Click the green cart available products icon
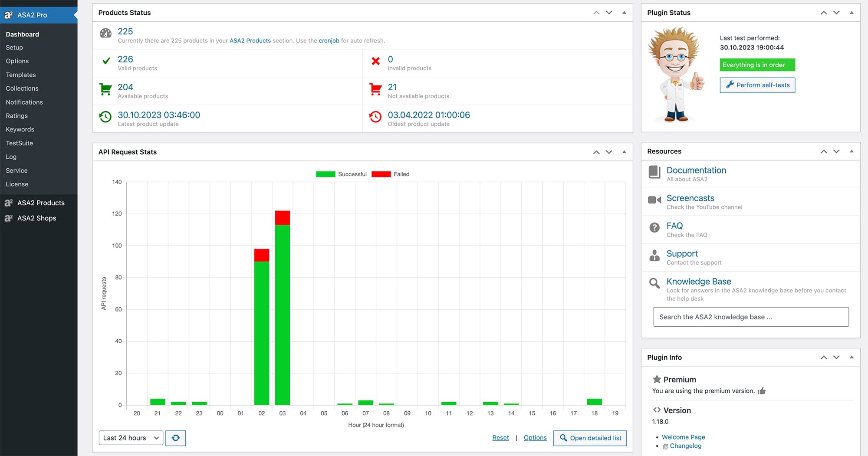The width and height of the screenshot is (868, 456). [105, 89]
